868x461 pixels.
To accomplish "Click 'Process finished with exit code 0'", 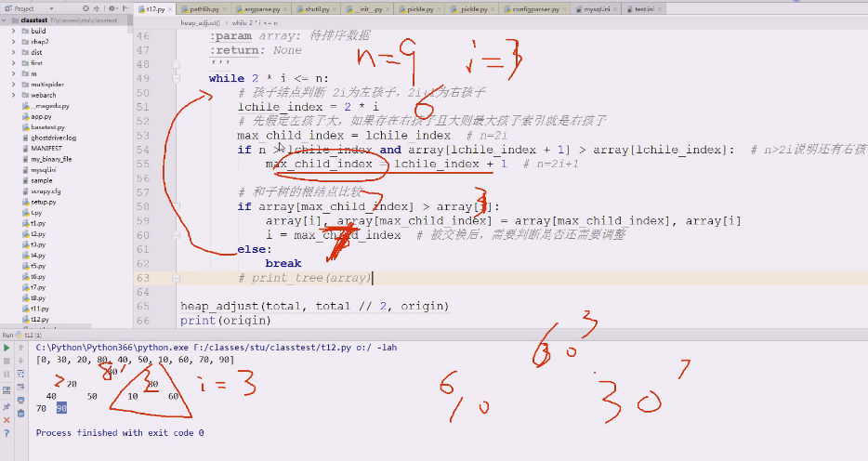I will pos(120,433).
